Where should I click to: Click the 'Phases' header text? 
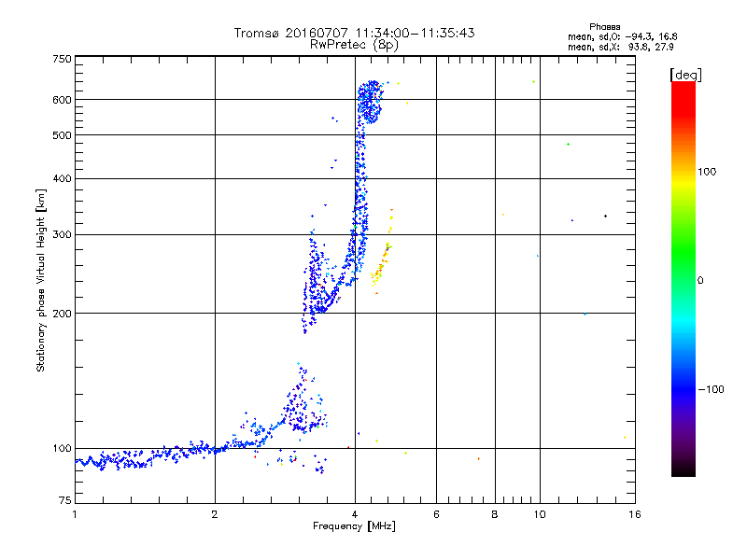(x=604, y=27)
